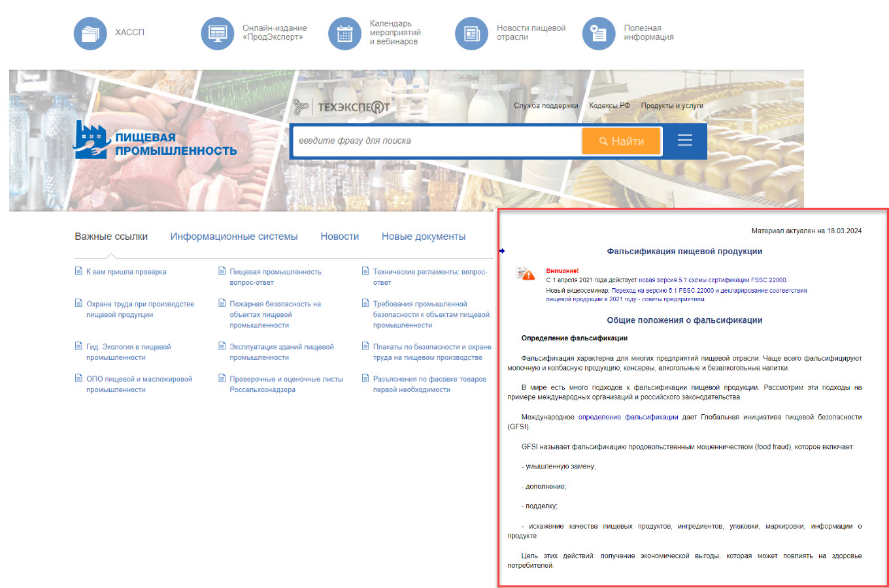
Task: Click Фальсификация пищевой продукции heading
Action: 684,252
